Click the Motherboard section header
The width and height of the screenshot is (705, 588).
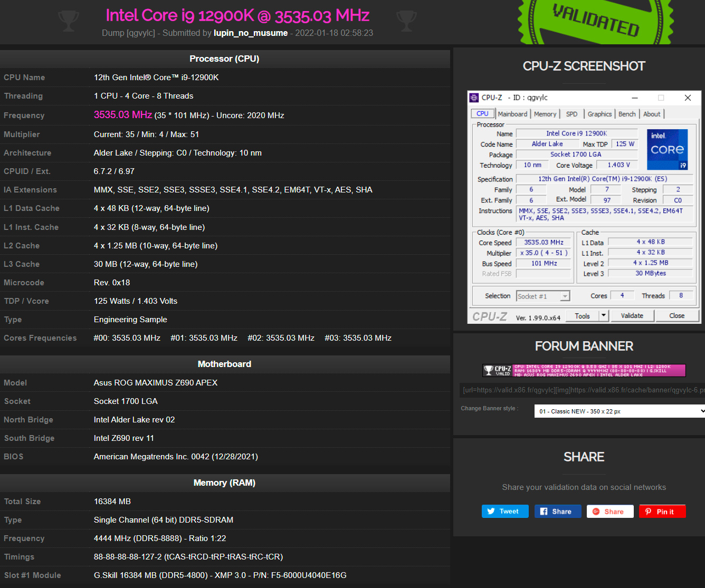(x=224, y=364)
